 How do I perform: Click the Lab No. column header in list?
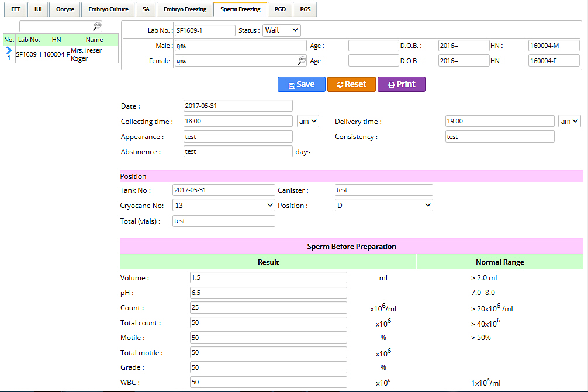(x=29, y=40)
